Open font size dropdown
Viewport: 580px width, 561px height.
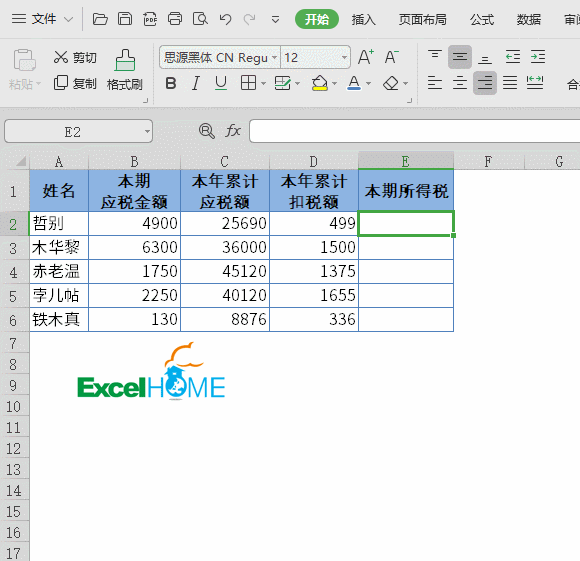(344, 58)
